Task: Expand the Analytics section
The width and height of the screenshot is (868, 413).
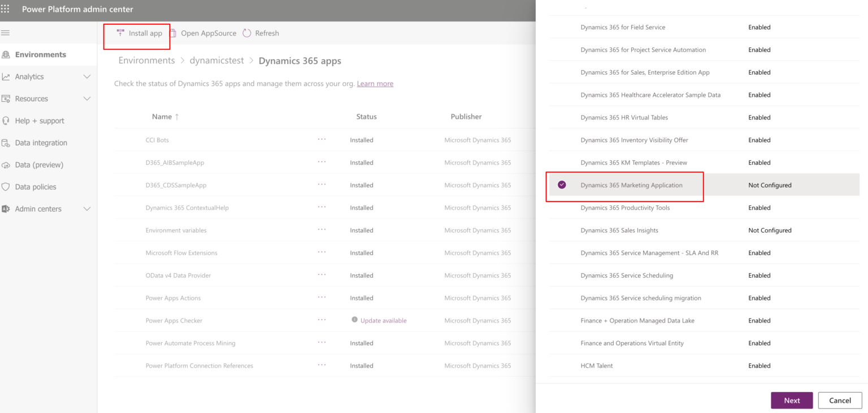Action: (x=29, y=76)
